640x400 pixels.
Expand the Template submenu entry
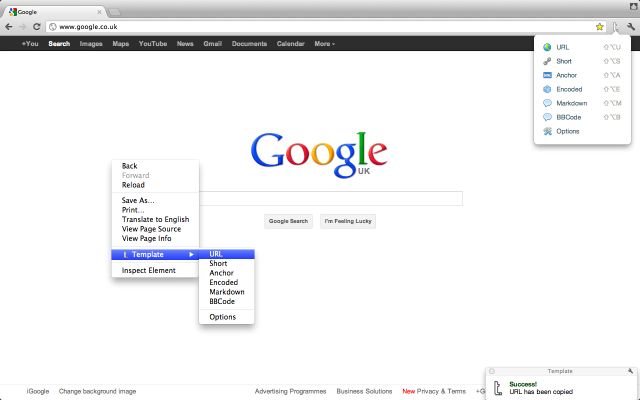point(155,254)
